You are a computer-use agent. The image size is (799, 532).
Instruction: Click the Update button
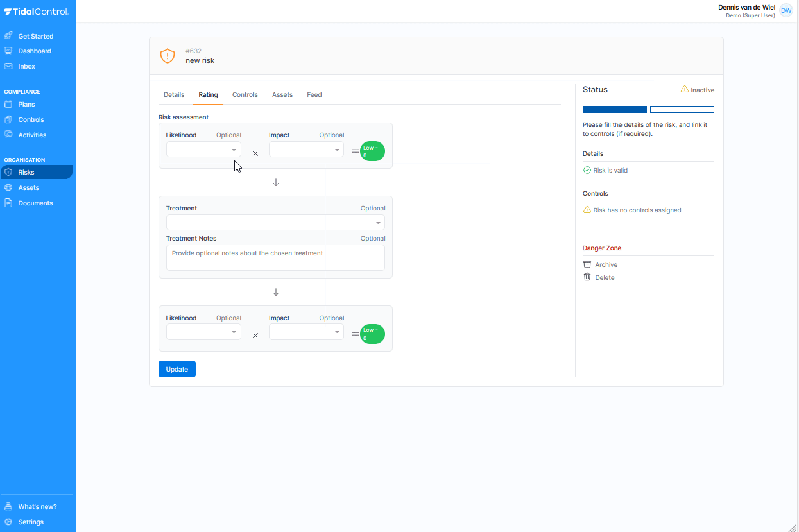176,368
